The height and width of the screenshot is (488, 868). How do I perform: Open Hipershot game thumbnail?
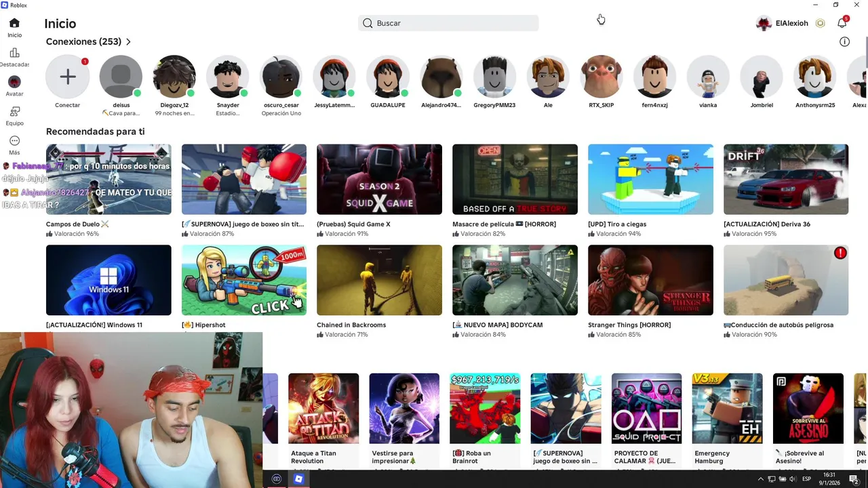[x=244, y=280]
